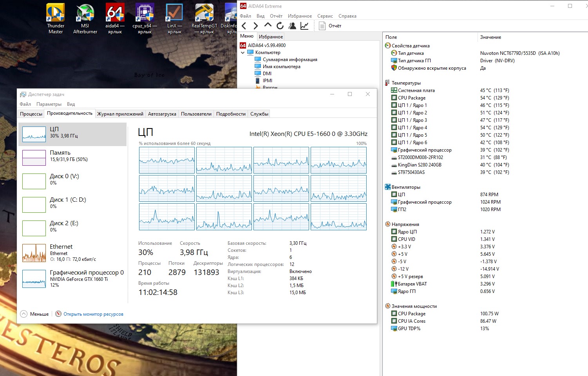Viewport: 588px width, 376px height.
Task: Open the Пользователи tab
Action: [x=196, y=114]
